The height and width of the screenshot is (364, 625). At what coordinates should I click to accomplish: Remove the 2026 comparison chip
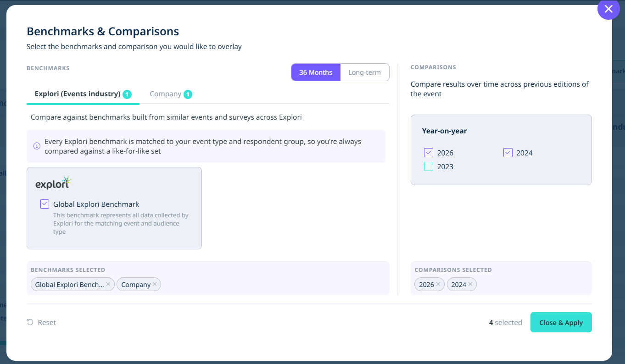point(438,284)
